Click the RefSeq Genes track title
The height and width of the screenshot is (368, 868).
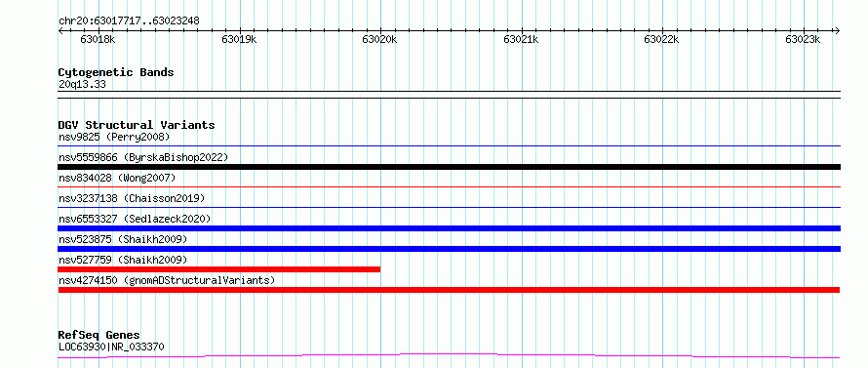click(x=99, y=335)
